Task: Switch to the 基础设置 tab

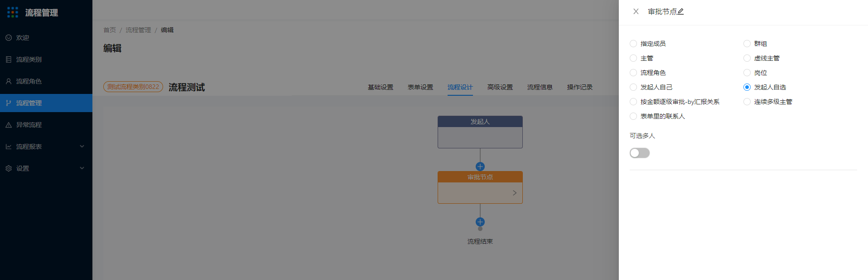Action: (381, 87)
